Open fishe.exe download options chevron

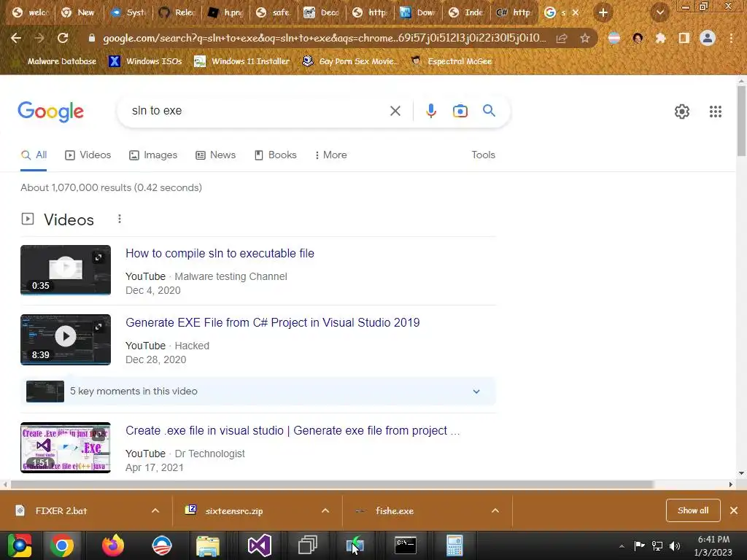[x=495, y=510]
